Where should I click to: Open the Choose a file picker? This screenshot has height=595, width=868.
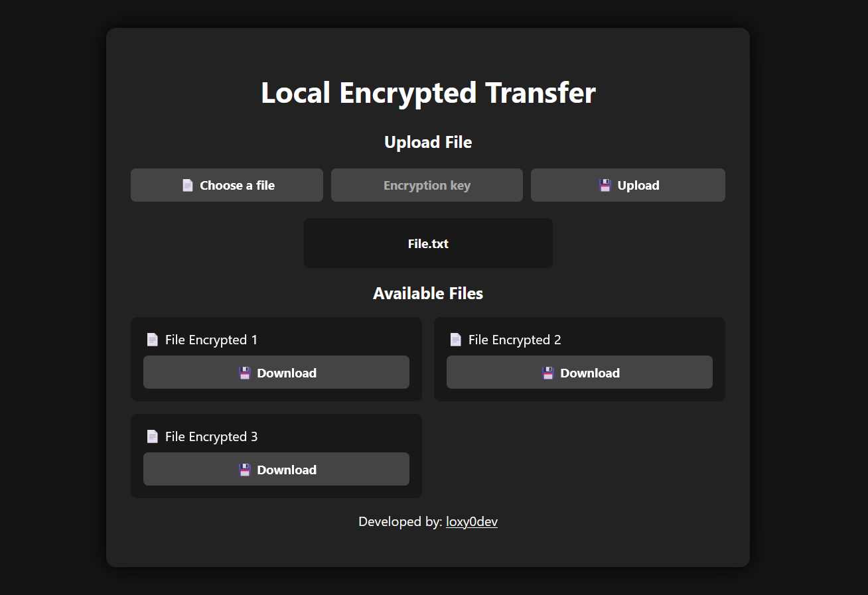click(x=226, y=185)
